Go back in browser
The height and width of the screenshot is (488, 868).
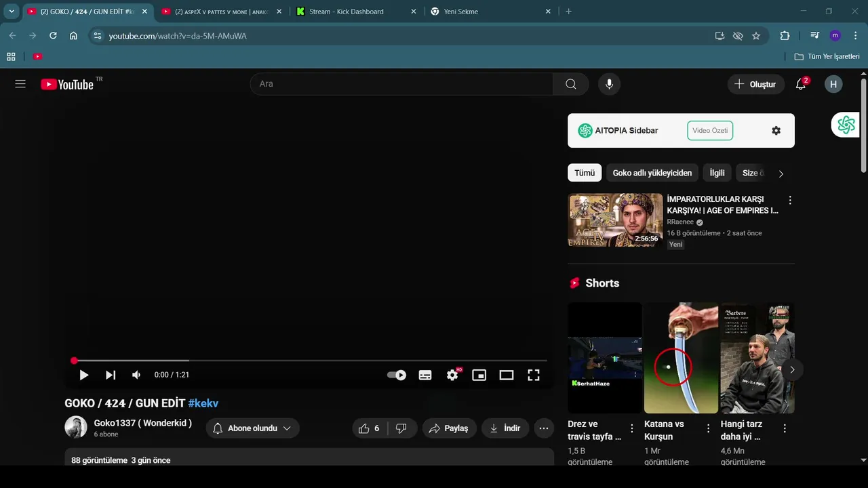(12, 35)
